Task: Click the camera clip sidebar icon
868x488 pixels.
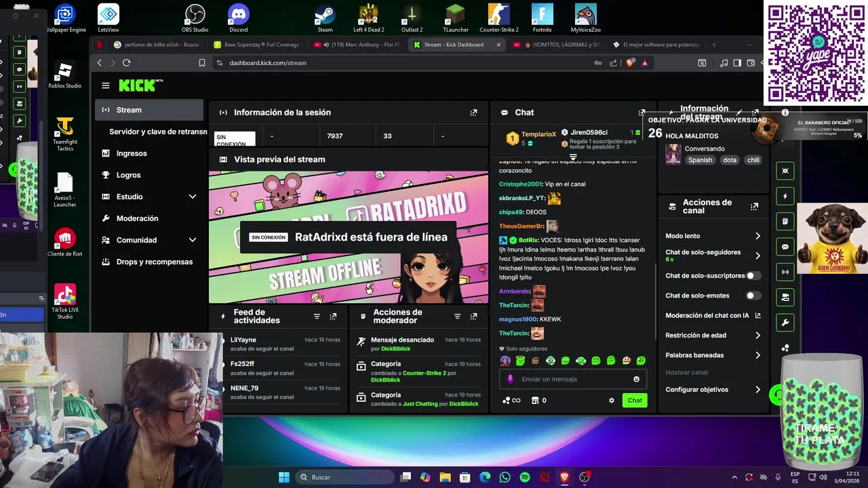Action: tap(785, 297)
